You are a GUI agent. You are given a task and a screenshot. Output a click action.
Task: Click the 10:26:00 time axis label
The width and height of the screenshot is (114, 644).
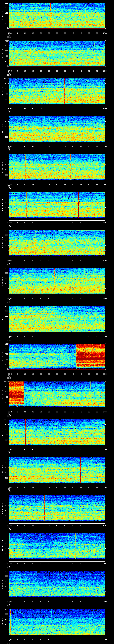[x=9, y=412]
